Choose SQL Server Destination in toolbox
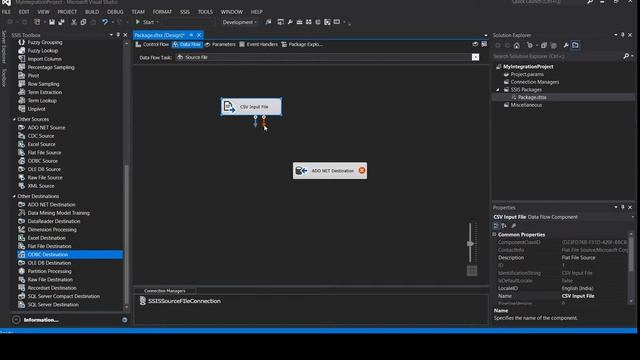 point(53,304)
